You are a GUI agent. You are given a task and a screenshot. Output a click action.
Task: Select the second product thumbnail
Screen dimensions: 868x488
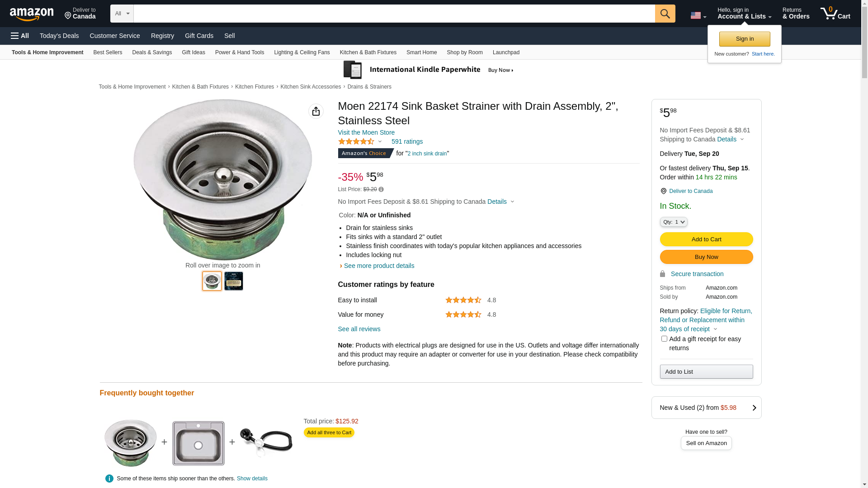[234, 281]
